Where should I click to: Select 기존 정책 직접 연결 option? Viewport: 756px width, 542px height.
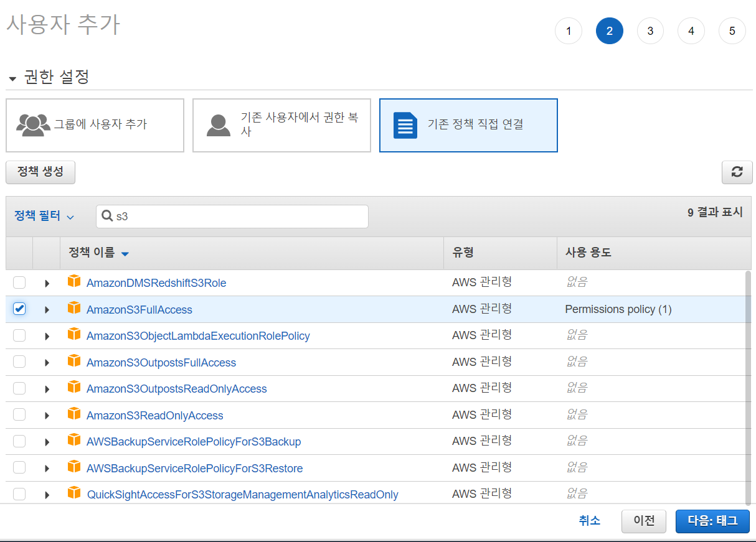468,125
